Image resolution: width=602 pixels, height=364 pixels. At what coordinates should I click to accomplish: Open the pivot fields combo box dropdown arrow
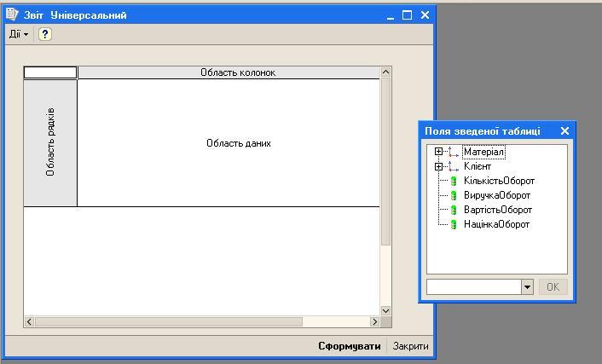point(527,286)
